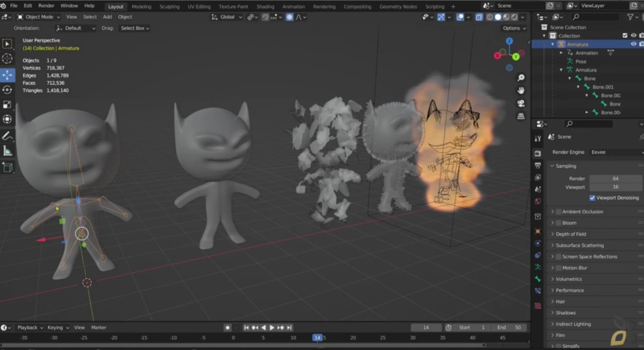Image resolution: width=644 pixels, height=350 pixels.
Task: Select the Select Box tool in toolbar
Action: (8, 44)
